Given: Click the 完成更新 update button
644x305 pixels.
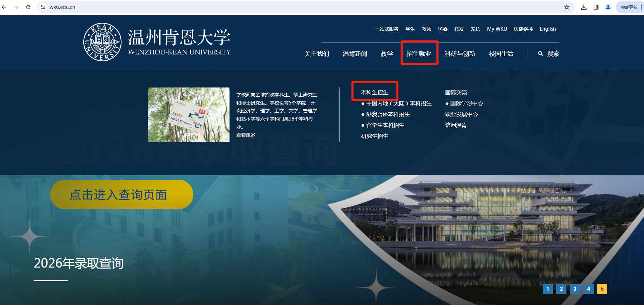Looking at the screenshot, I should [x=629, y=7].
